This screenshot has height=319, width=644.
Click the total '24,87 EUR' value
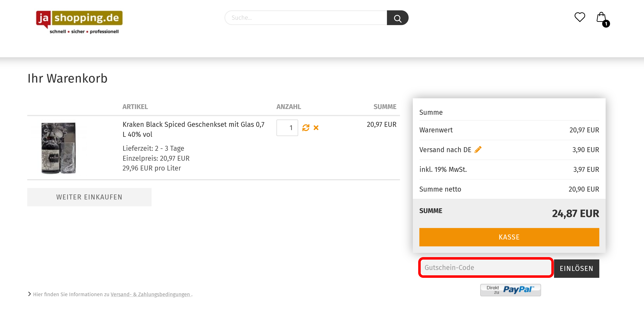coord(575,214)
